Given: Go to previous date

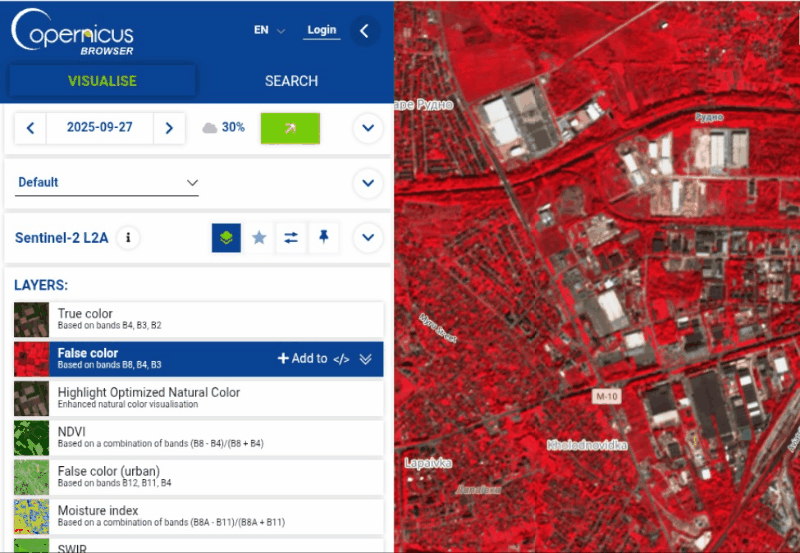Looking at the screenshot, I should pyautogui.click(x=31, y=128).
